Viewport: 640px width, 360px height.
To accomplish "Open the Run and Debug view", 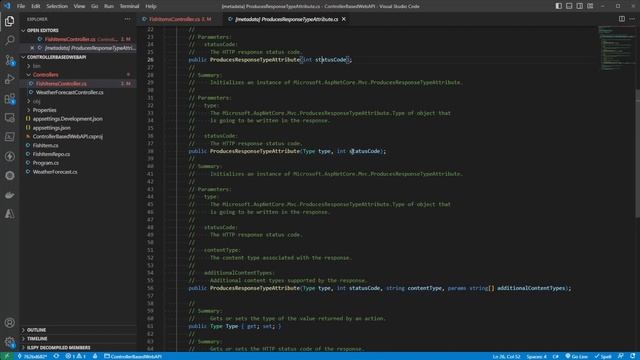I will (x=9, y=79).
